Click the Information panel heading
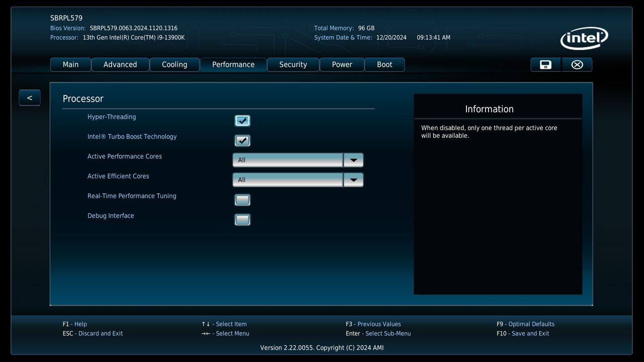644x362 pixels. pos(490,109)
